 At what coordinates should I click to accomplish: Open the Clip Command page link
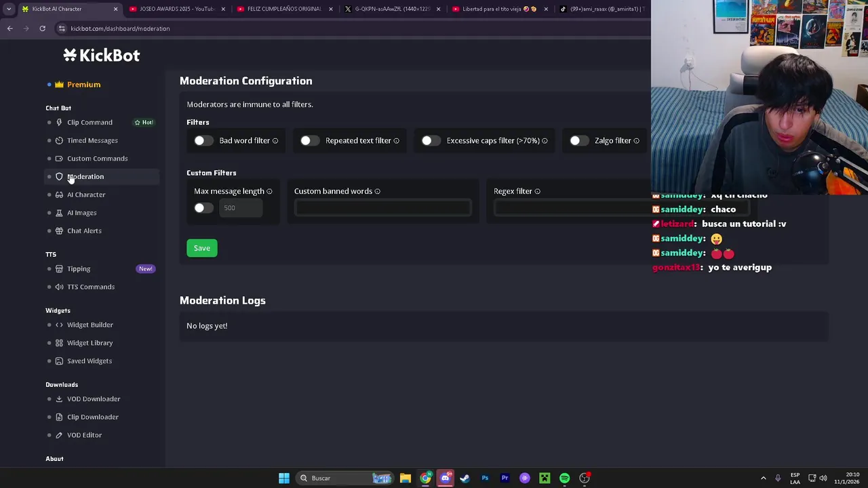tap(90, 123)
